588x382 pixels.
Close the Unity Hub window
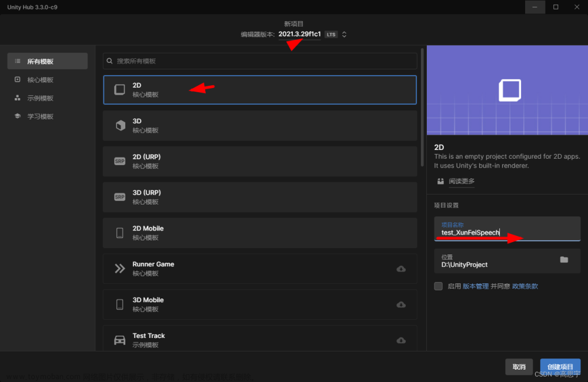point(577,7)
